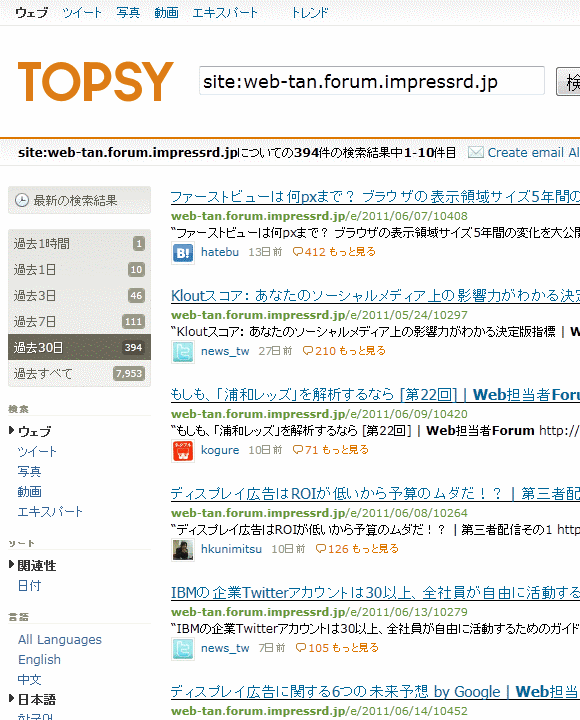Open the URL ending in /2011/06/09/10420

(319, 414)
